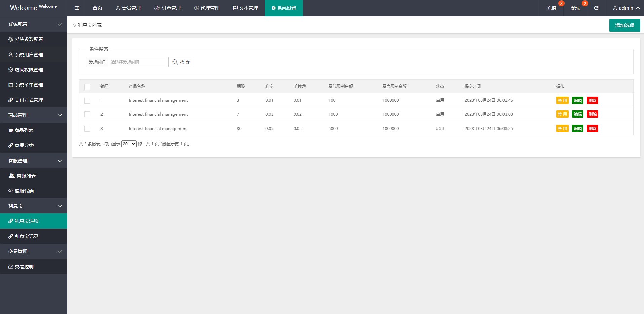
Task: Click the refresh icon in top bar
Action: tap(596, 8)
